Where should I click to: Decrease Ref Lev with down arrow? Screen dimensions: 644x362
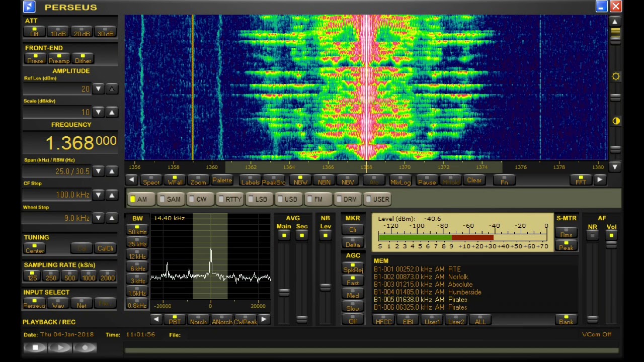tap(98, 88)
